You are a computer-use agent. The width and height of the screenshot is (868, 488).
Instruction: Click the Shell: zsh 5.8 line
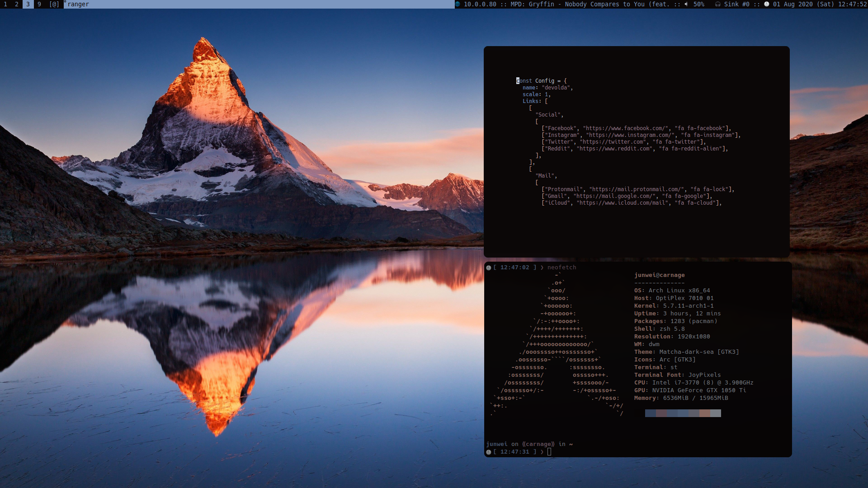[x=659, y=329]
